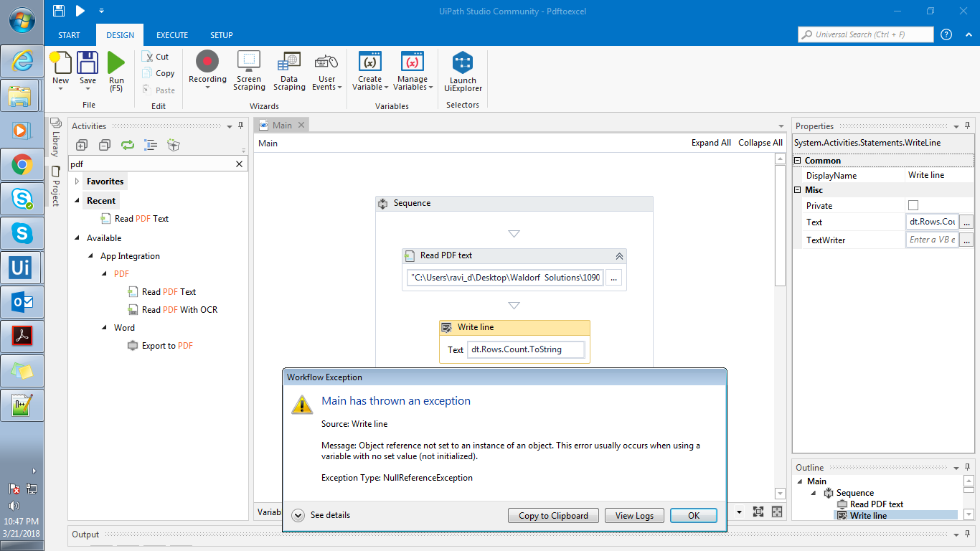Click Copy to Clipboard button

(x=553, y=515)
